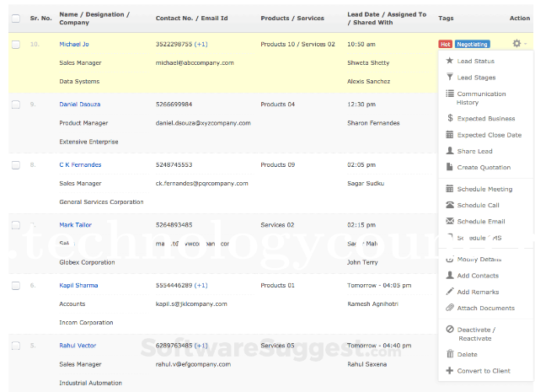
Task: Click the Tags column header
Action: [x=446, y=18]
